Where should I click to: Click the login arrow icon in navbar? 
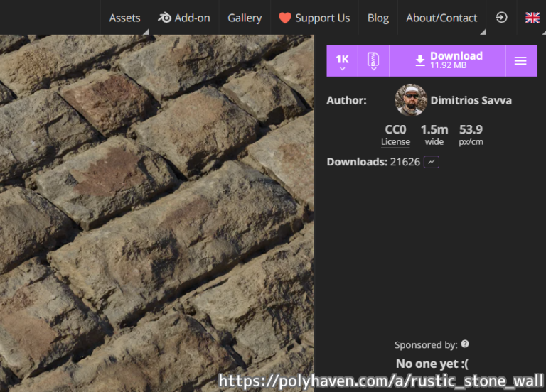(501, 18)
